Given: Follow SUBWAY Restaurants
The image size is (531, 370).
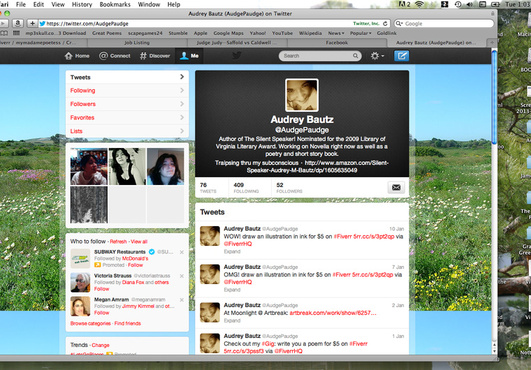Looking at the screenshot, I should [x=135, y=265].
